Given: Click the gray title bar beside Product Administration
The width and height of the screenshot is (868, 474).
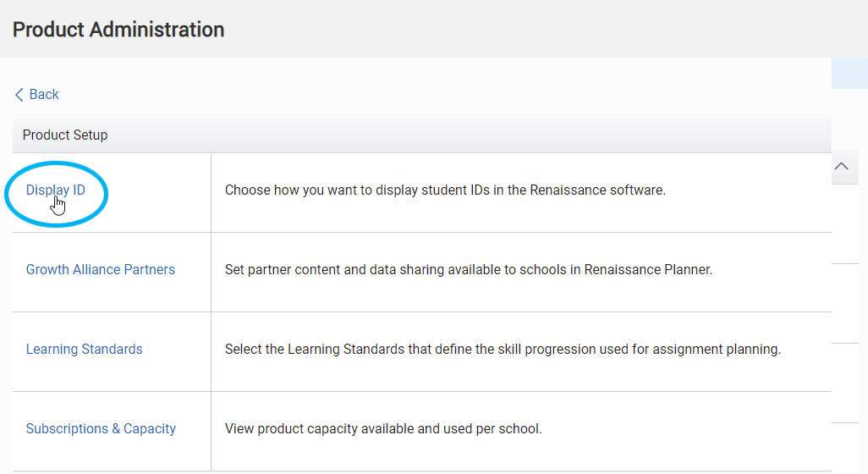Looking at the screenshot, I should tap(546, 29).
